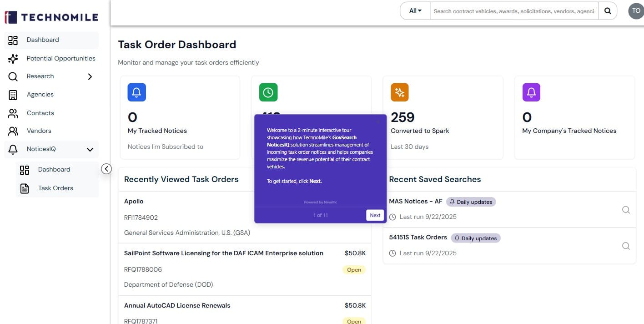Screen dimensions: 644x324
Task: Click the purple bell Company's Tracked Notices icon
Action: point(531,92)
